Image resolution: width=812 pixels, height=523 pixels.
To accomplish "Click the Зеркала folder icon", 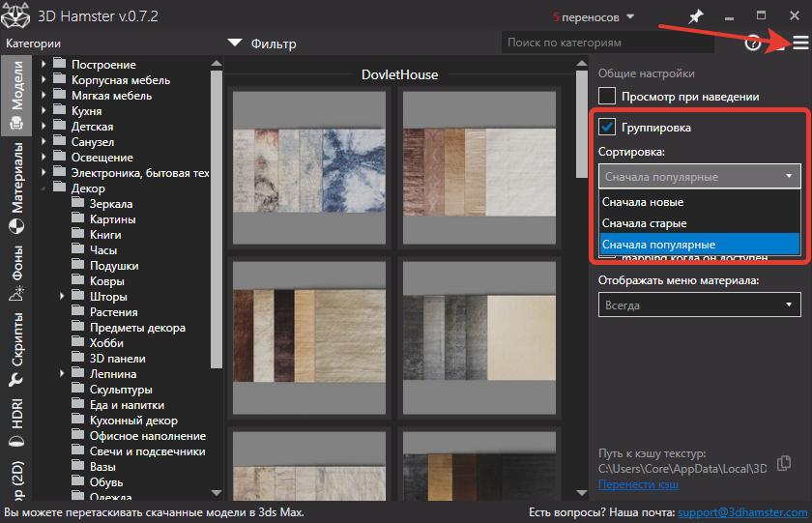I will coord(77,202).
